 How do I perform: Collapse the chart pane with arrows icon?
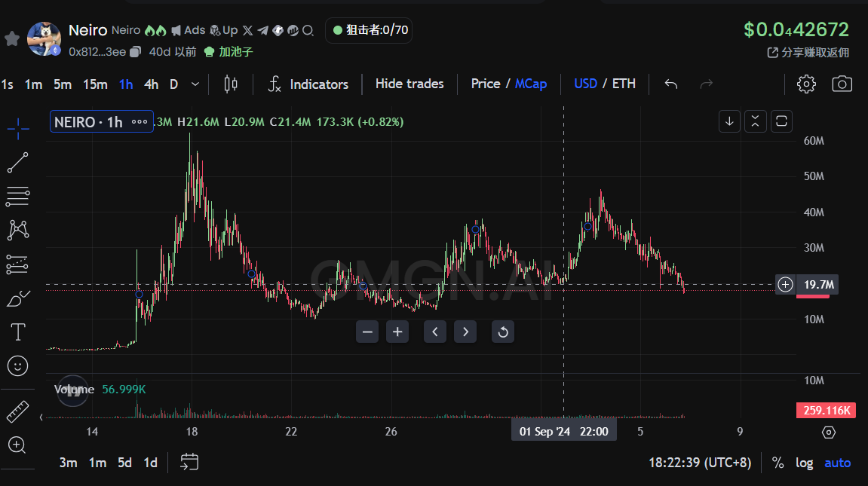point(756,121)
